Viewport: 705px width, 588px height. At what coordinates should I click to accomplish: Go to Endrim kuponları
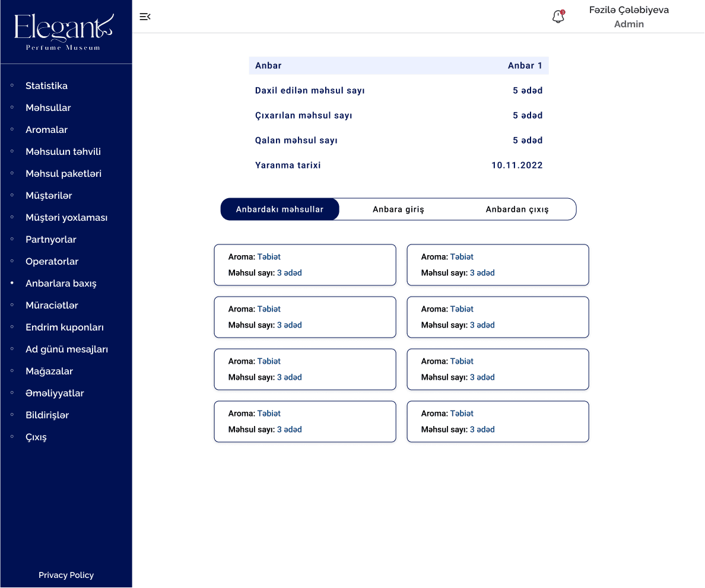[x=65, y=328]
